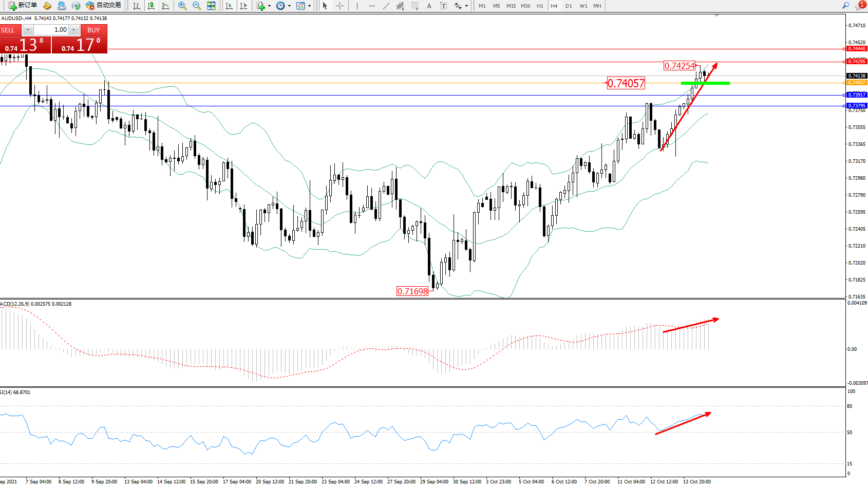The image size is (868, 487).
Task: Click the 1.00 lot volume field
Action: pos(51,30)
